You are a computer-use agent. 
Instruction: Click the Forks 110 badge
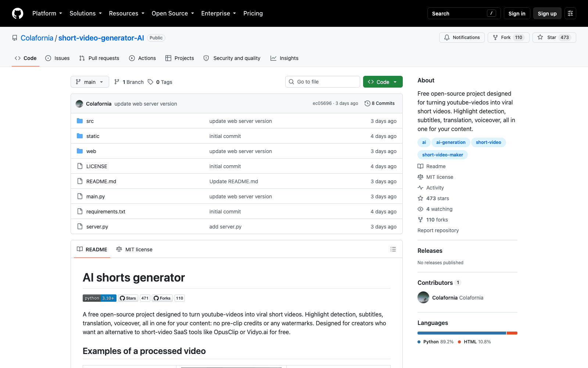(168, 298)
